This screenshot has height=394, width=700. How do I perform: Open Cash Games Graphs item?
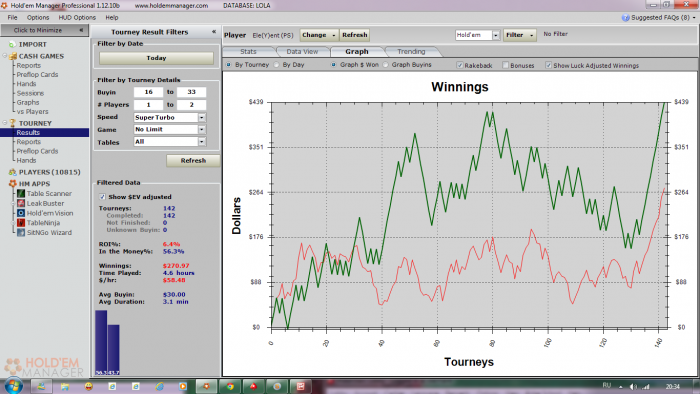point(28,102)
